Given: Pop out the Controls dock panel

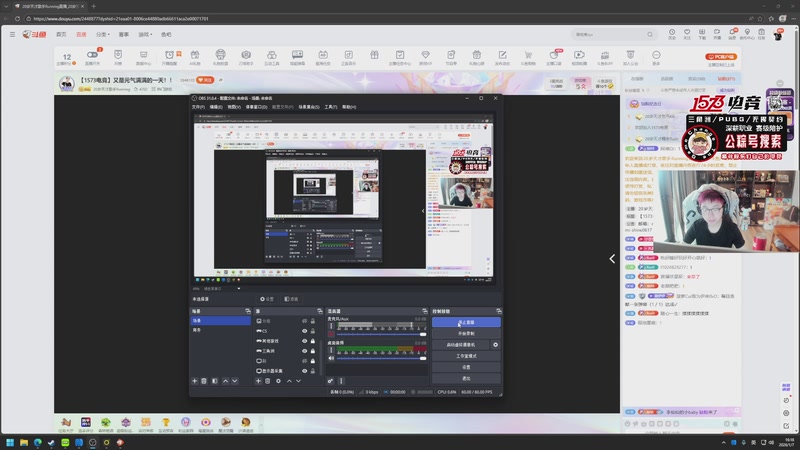Looking at the screenshot, I should click(x=498, y=311).
